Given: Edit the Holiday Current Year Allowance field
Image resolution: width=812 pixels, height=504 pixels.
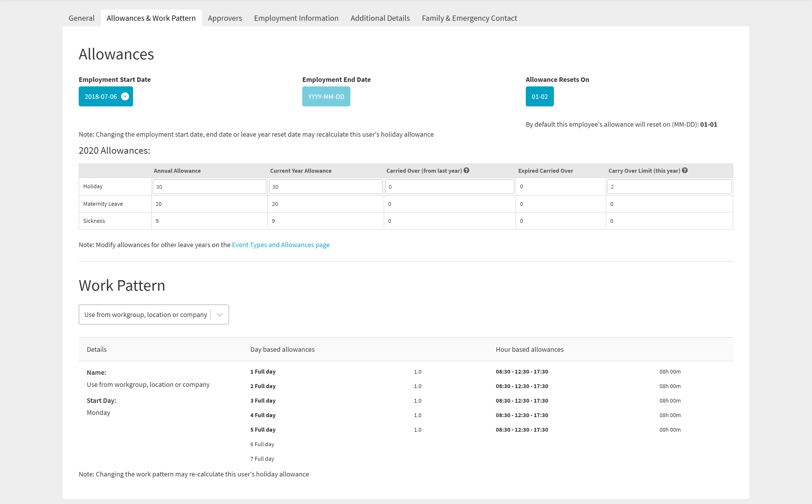Looking at the screenshot, I should 325,187.
